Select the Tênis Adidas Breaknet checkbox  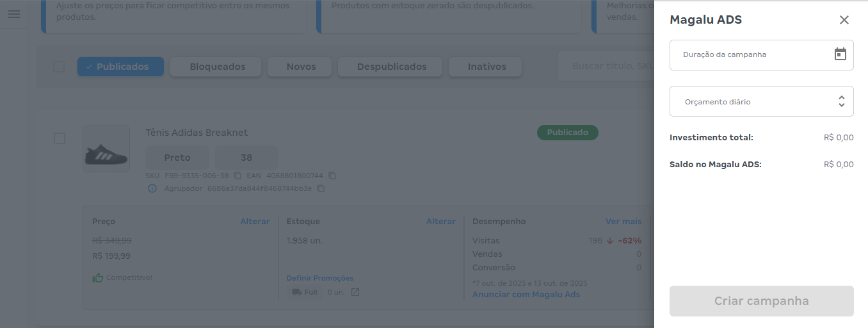coord(60,138)
